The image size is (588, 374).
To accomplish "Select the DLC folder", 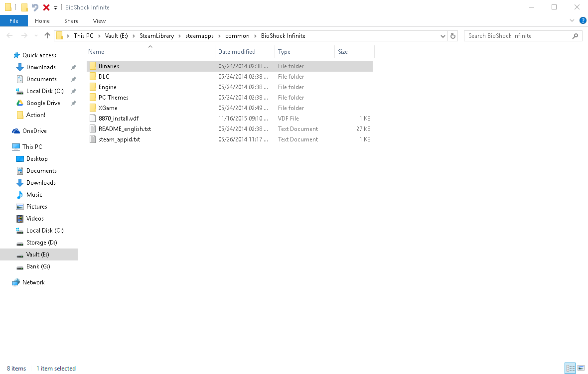I will coord(230,77).
